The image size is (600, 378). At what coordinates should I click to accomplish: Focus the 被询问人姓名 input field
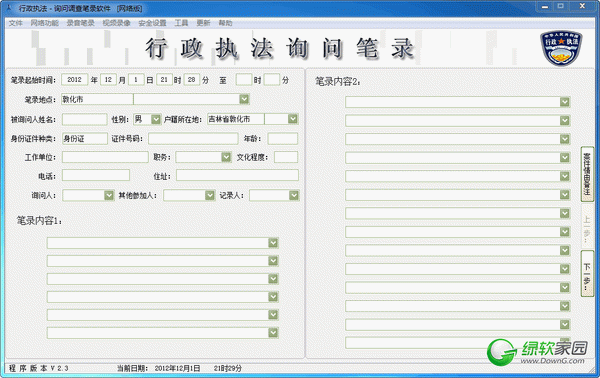click(85, 119)
